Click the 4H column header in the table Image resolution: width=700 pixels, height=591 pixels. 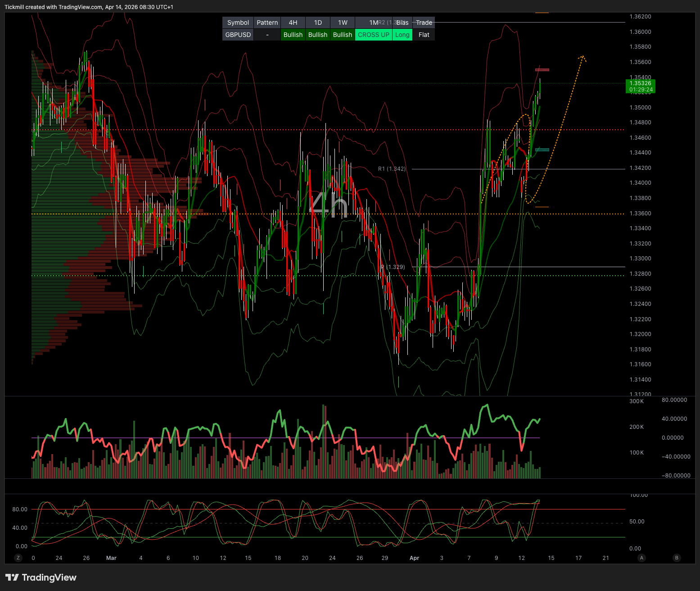[x=293, y=23]
